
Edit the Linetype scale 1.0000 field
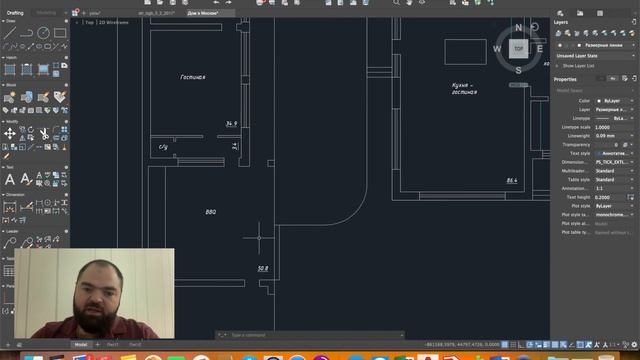coord(615,127)
